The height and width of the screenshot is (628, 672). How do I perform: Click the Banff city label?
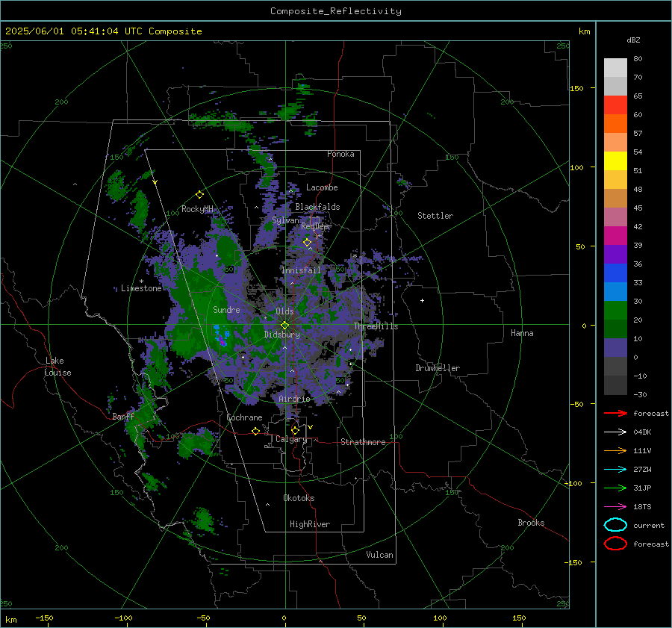123,417
